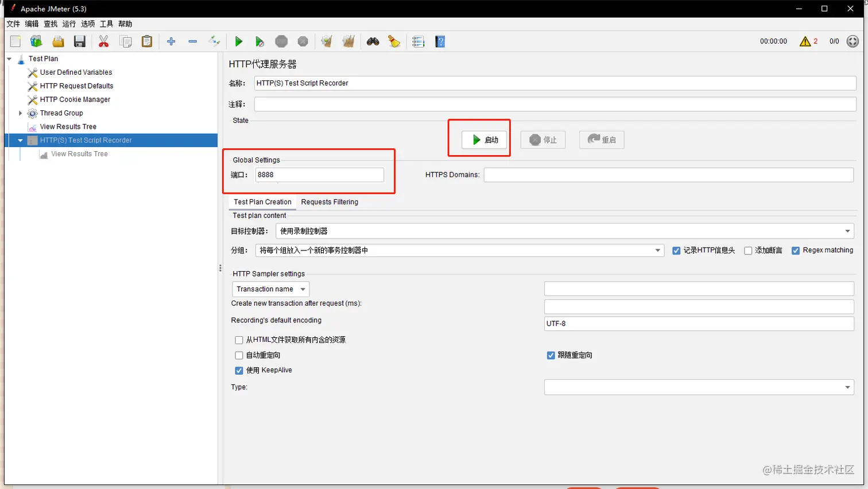Check 从HTML文件获取所有内含的资源
This screenshot has width=868, height=489.
click(239, 340)
